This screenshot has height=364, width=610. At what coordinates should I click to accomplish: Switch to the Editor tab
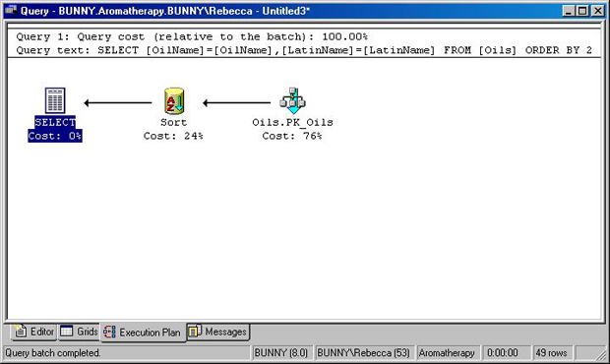33,332
